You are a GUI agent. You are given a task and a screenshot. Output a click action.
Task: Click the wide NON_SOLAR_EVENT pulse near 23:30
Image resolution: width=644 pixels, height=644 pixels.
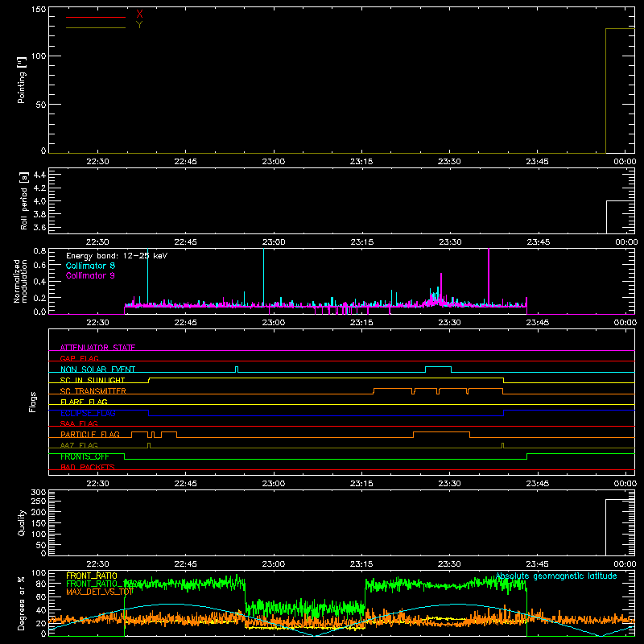[438, 369]
